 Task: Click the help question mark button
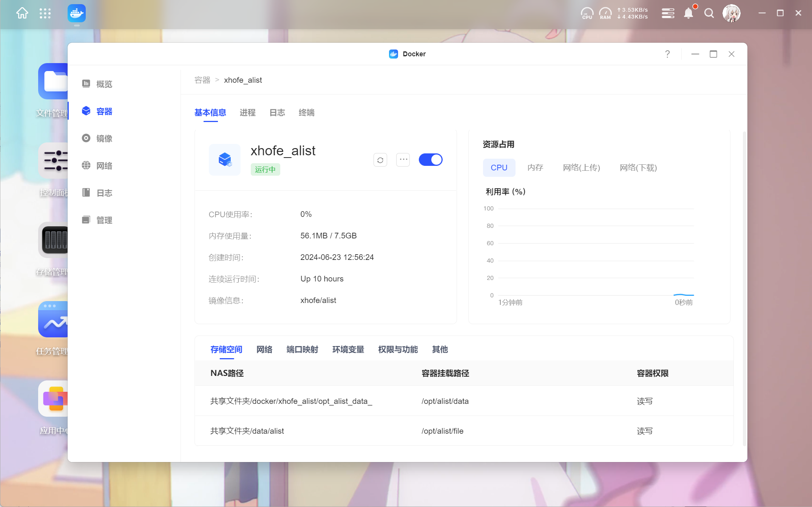click(667, 54)
